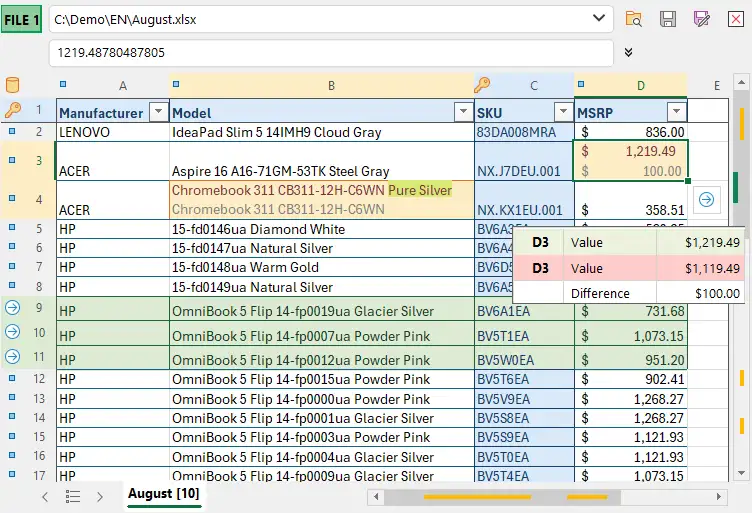Click the vertical scrollbar down arrow
This screenshot has height=513, width=752.
click(741, 473)
